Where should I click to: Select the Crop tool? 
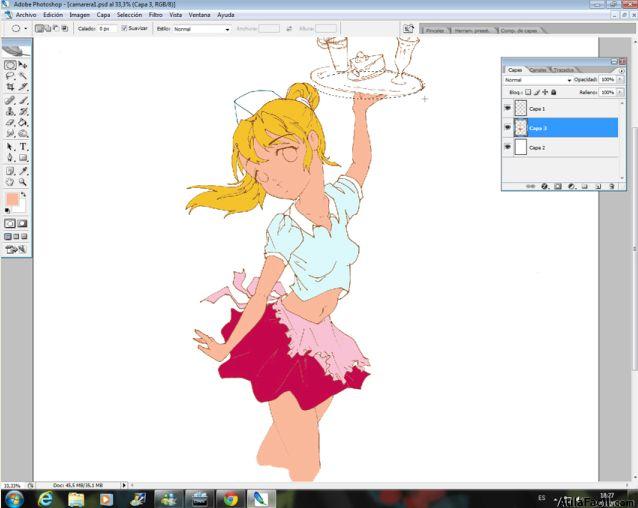coord(10,87)
